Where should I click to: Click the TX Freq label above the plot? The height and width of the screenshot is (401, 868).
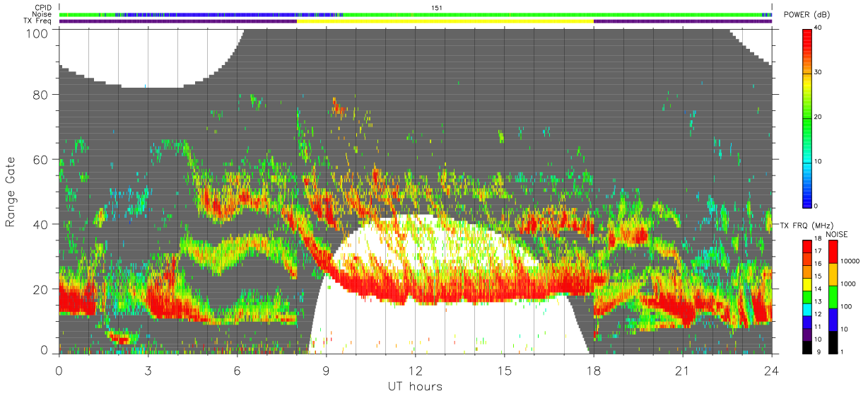coord(38,21)
